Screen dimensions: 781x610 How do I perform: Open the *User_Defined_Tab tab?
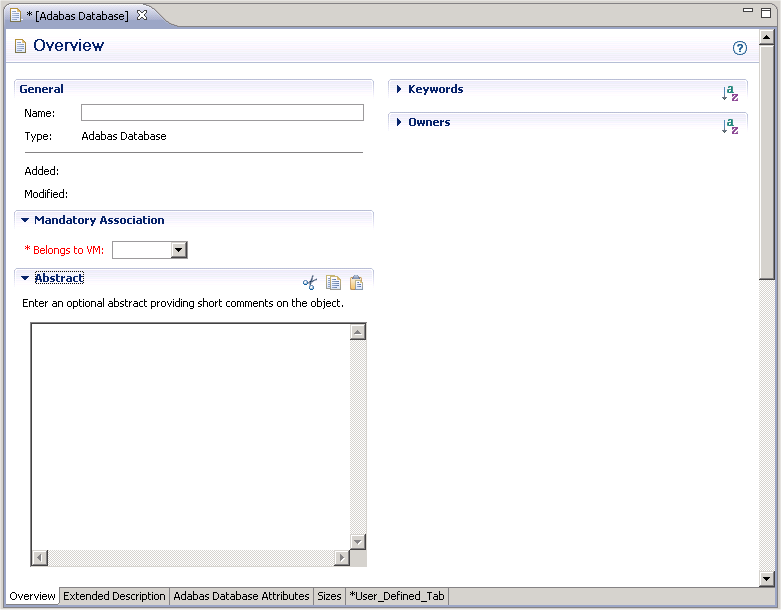point(397,596)
